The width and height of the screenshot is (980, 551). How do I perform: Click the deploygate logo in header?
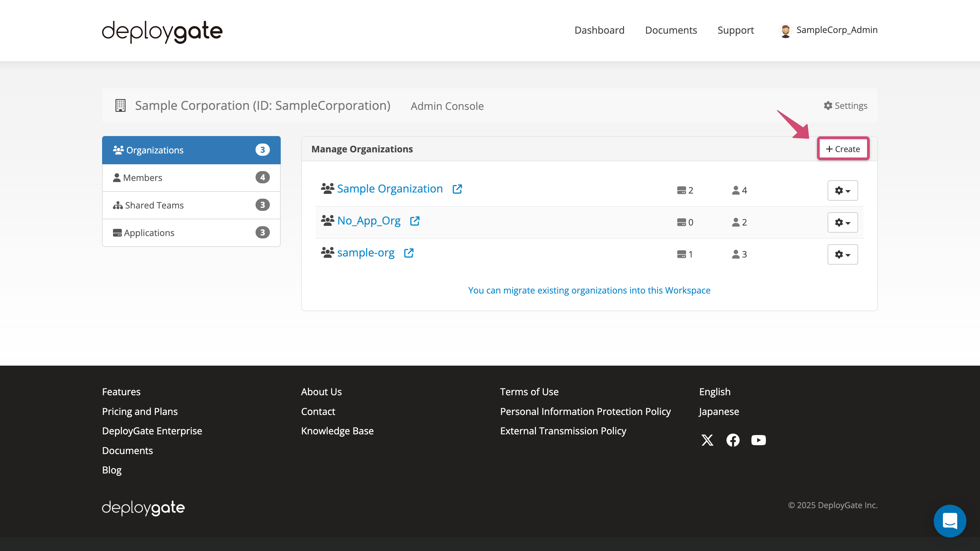tap(162, 32)
